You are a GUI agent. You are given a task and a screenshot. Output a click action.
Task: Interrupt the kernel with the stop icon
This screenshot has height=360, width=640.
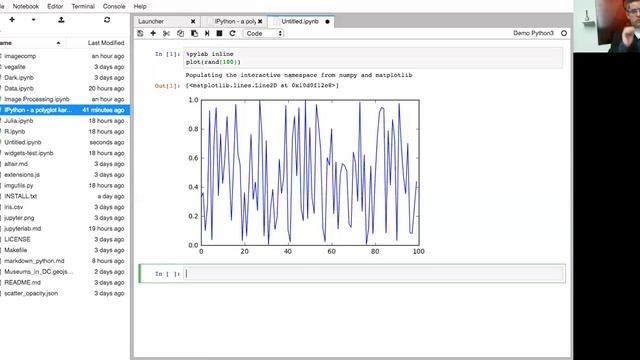point(219,33)
